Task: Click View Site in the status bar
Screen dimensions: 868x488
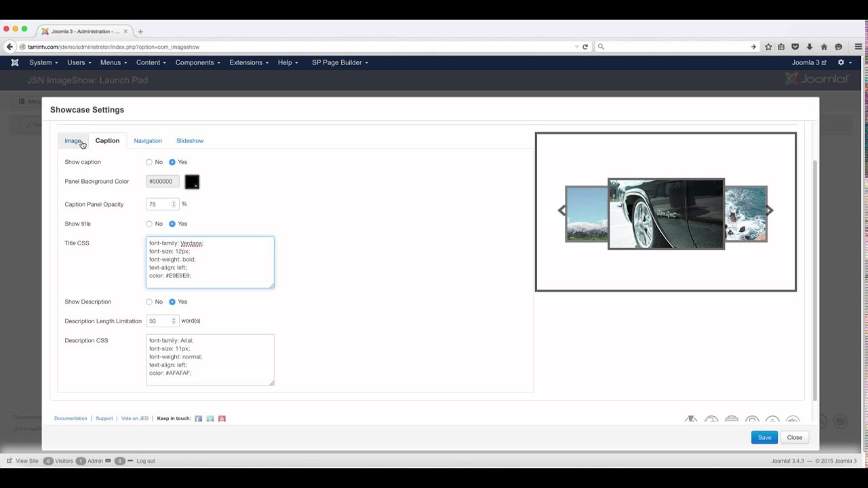Action: pyautogui.click(x=22, y=461)
